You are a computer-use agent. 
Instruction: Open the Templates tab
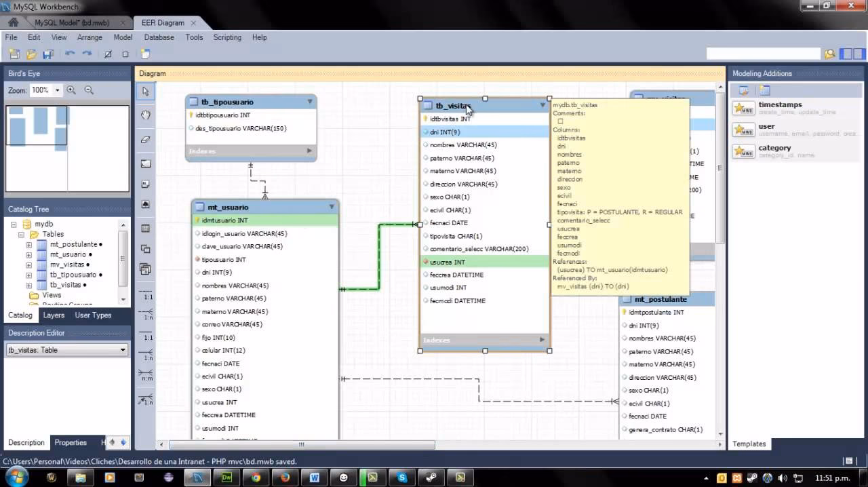749,444
